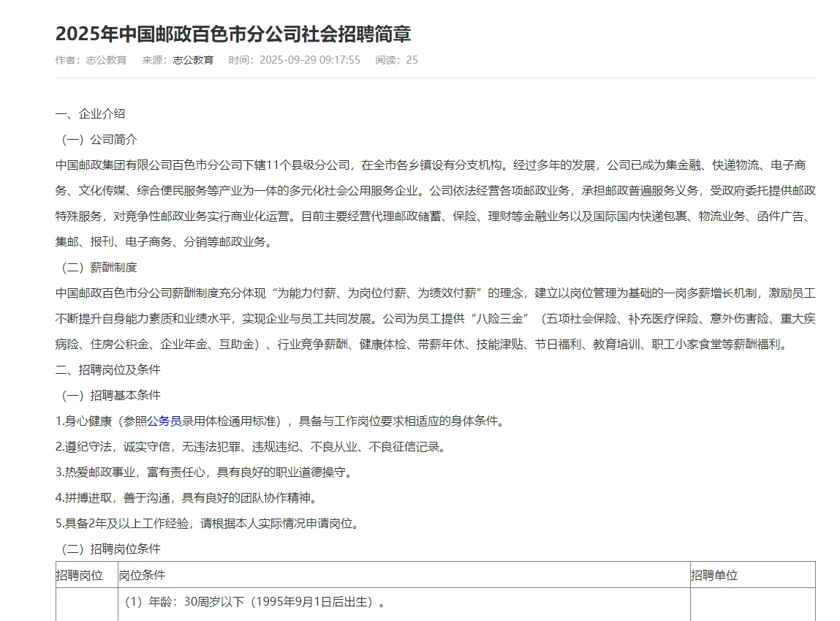The height and width of the screenshot is (621, 840).
Task: Click the author text 作者：志公教育
Action: coord(91,60)
